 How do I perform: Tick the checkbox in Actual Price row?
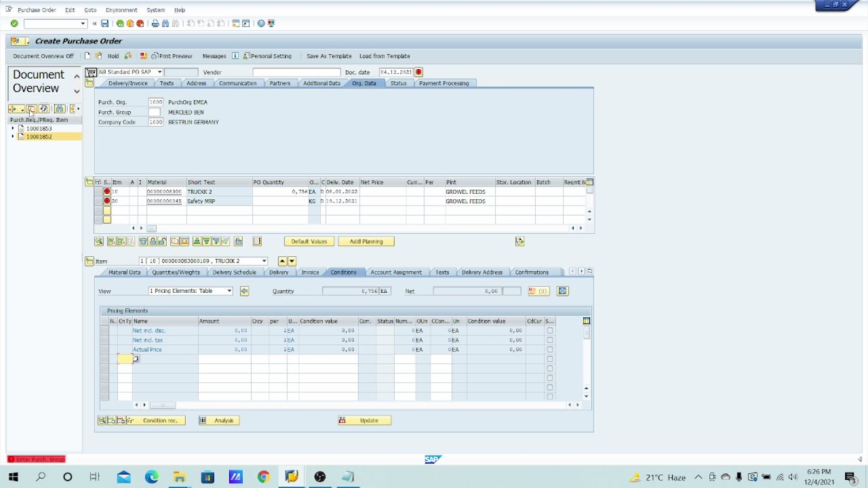point(550,350)
